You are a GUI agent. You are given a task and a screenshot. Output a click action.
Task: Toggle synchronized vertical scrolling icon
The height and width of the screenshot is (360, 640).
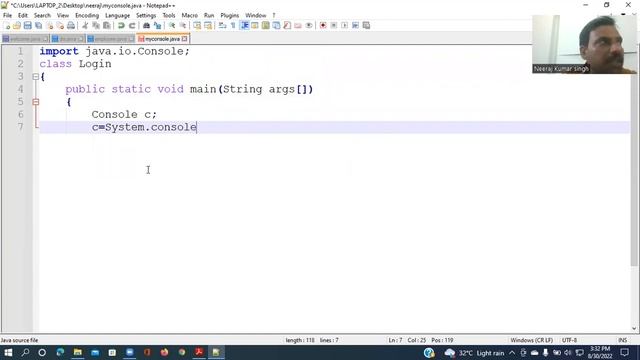pos(197,26)
